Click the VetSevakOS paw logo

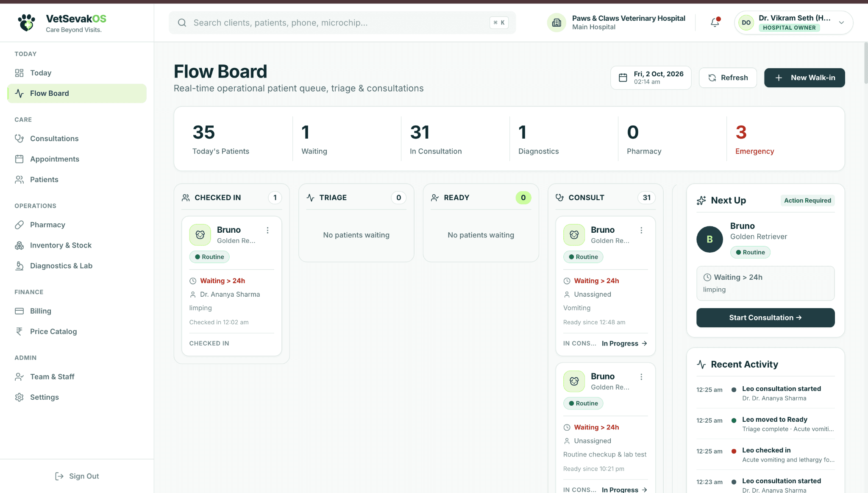click(x=27, y=22)
